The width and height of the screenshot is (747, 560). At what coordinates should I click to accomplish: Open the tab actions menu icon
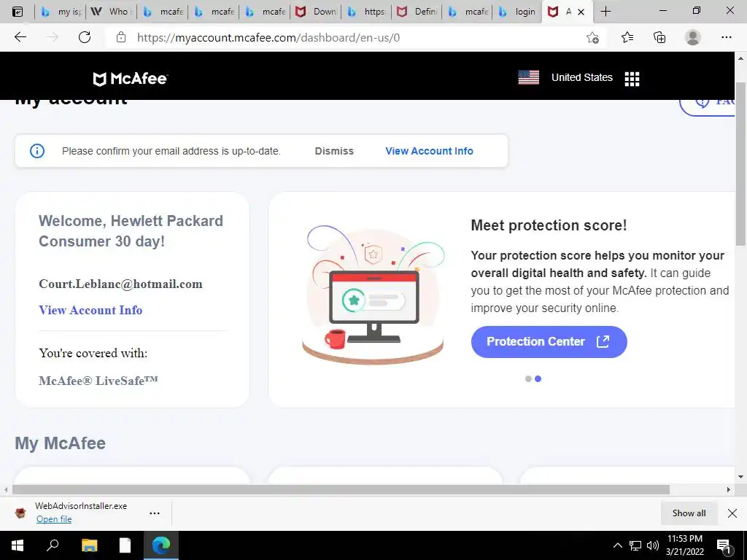point(17,12)
